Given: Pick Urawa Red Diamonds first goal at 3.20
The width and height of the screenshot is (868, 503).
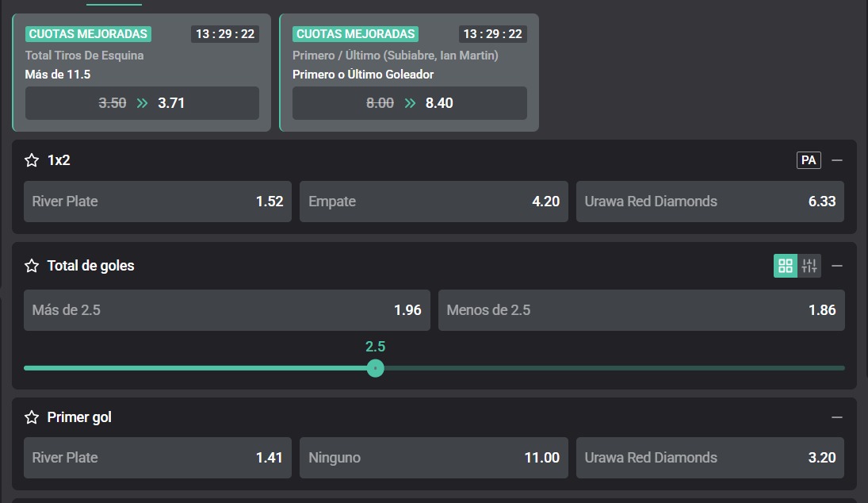Looking at the screenshot, I should pyautogui.click(x=710, y=458).
